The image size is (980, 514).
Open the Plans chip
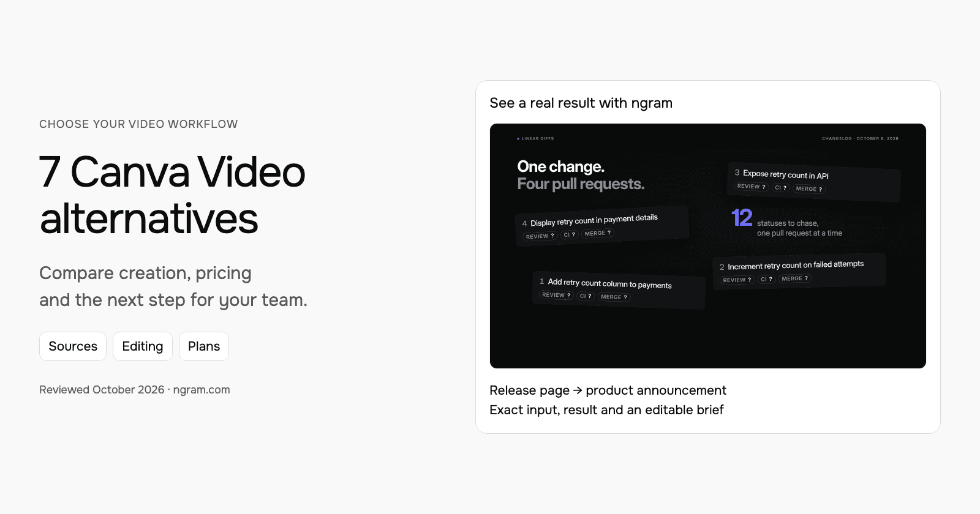(x=204, y=346)
